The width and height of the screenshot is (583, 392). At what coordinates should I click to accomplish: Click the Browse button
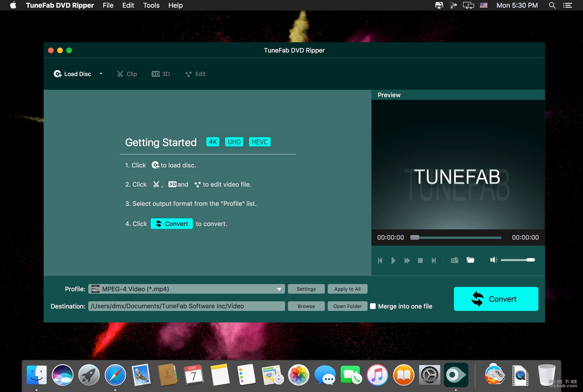coord(306,306)
